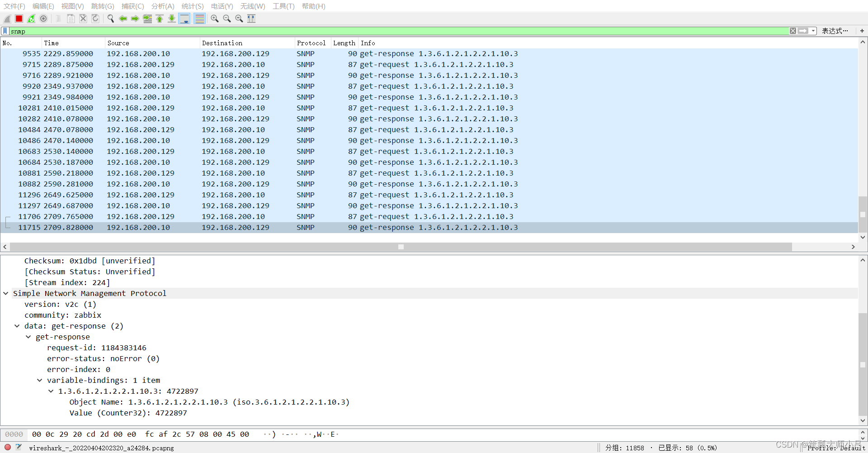Sort by the No. column header
The width and height of the screenshot is (868, 453).
tap(21, 43)
